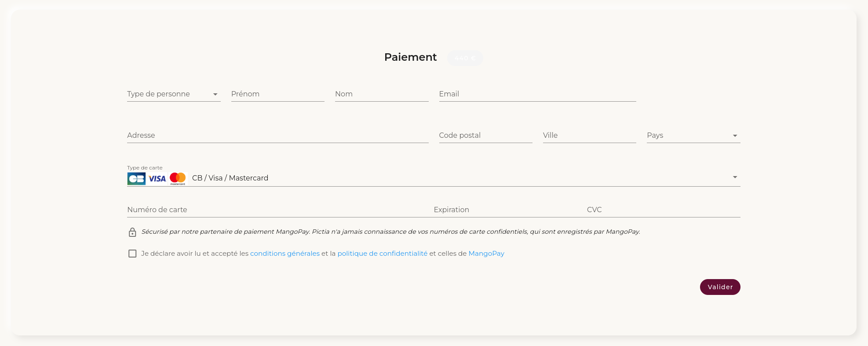
Task: Tick the terms acceptance checkbox
Action: point(132,254)
